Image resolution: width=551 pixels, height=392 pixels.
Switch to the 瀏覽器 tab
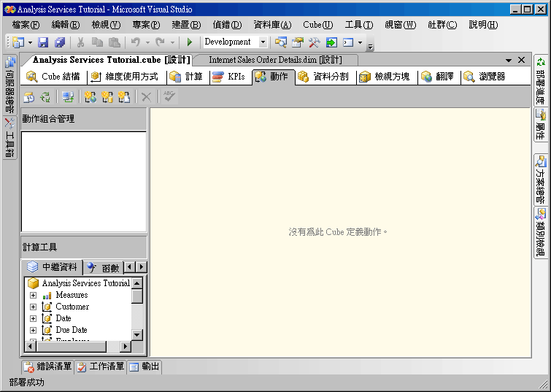pos(485,77)
